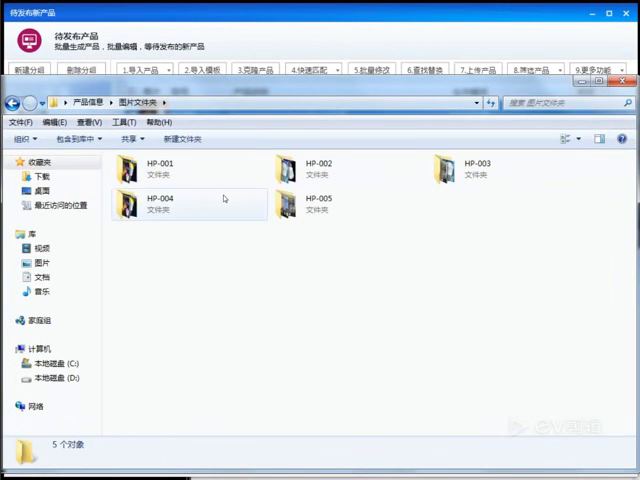Open the view options dropdown arrow
The width and height of the screenshot is (640, 480).
coord(578,139)
